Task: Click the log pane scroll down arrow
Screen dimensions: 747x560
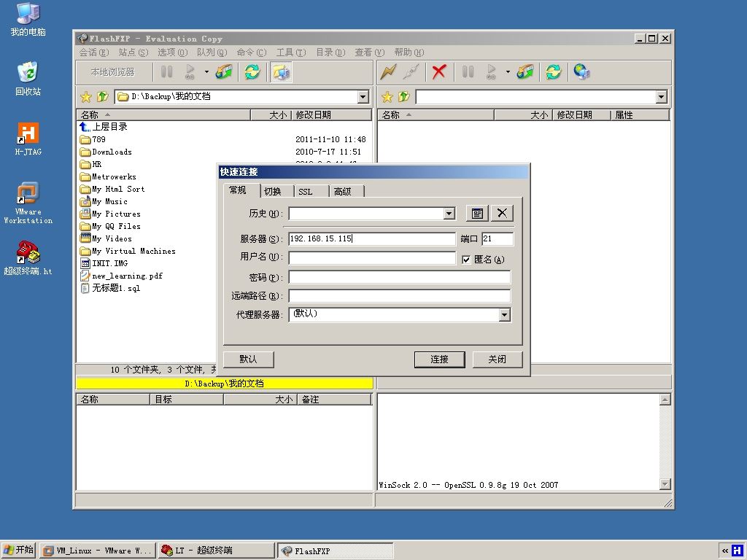Action: click(665, 484)
